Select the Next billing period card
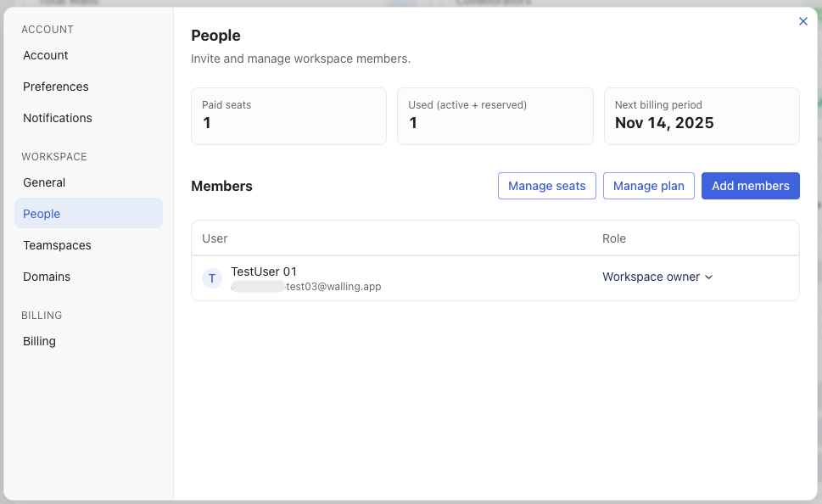The height and width of the screenshot is (504, 822). point(702,116)
